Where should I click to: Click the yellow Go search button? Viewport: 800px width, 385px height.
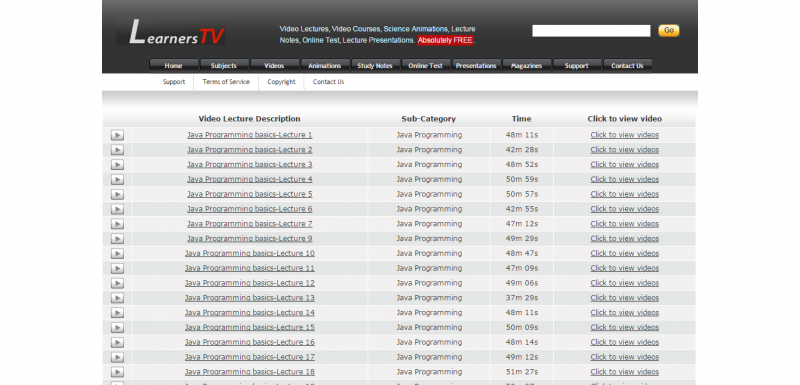(668, 31)
